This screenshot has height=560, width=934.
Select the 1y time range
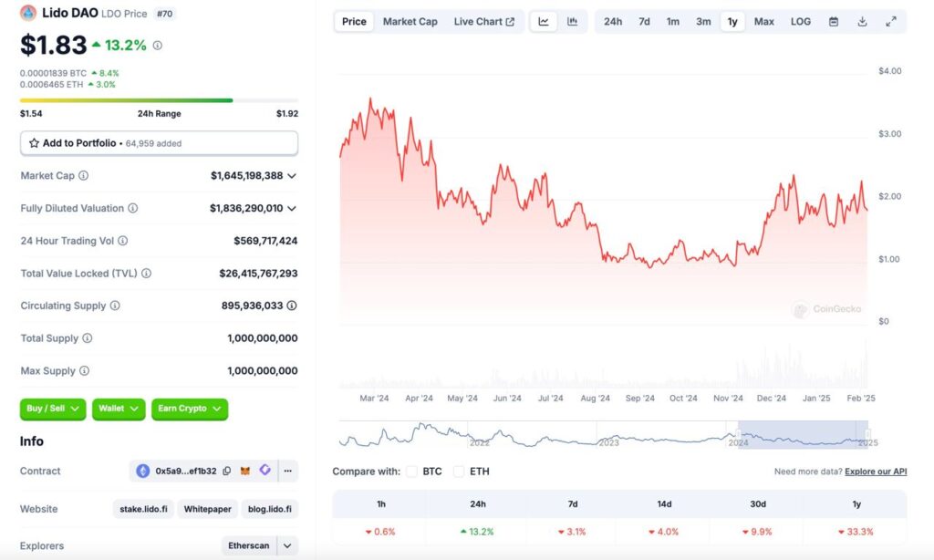(732, 22)
